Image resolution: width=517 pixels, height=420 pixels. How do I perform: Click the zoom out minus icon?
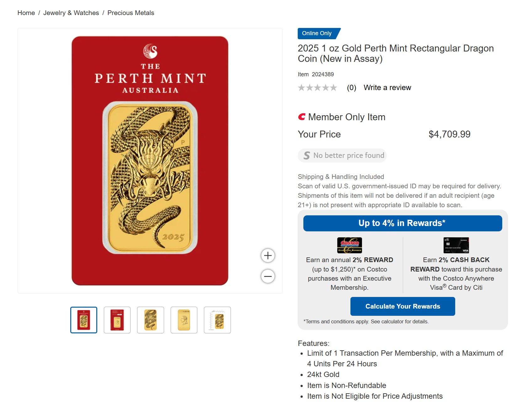tap(268, 276)
